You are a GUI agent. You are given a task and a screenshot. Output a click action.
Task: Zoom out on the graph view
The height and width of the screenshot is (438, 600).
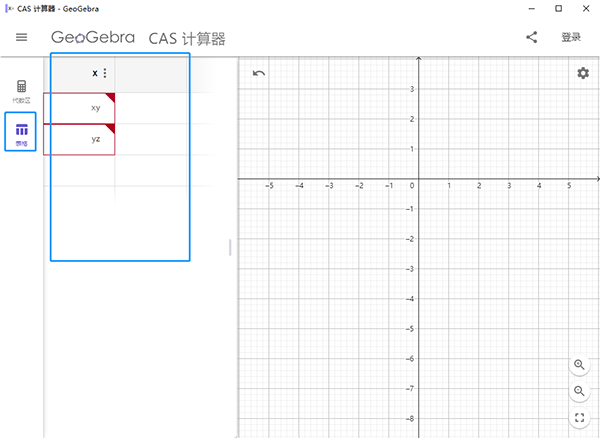click(580, 391)
